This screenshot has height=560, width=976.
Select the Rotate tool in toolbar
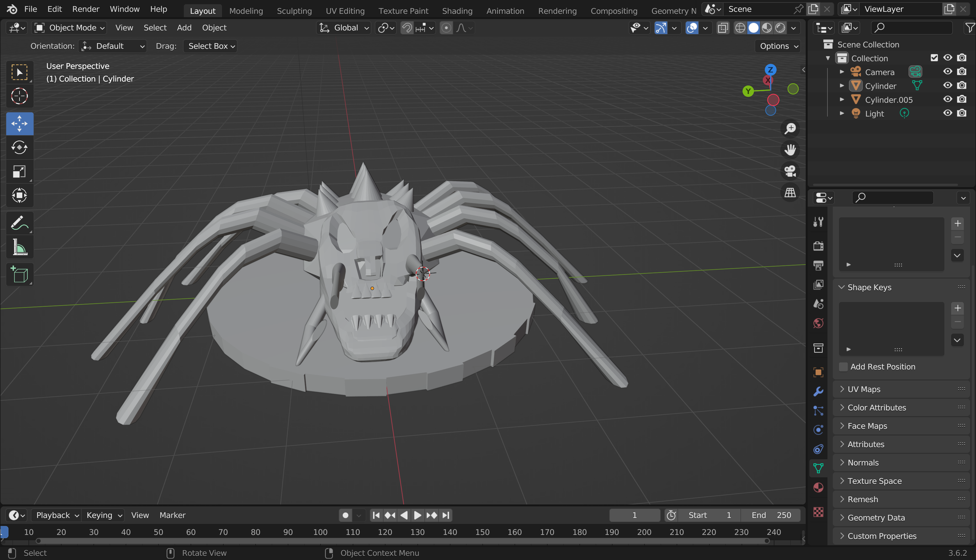click(x=19, y=148)
